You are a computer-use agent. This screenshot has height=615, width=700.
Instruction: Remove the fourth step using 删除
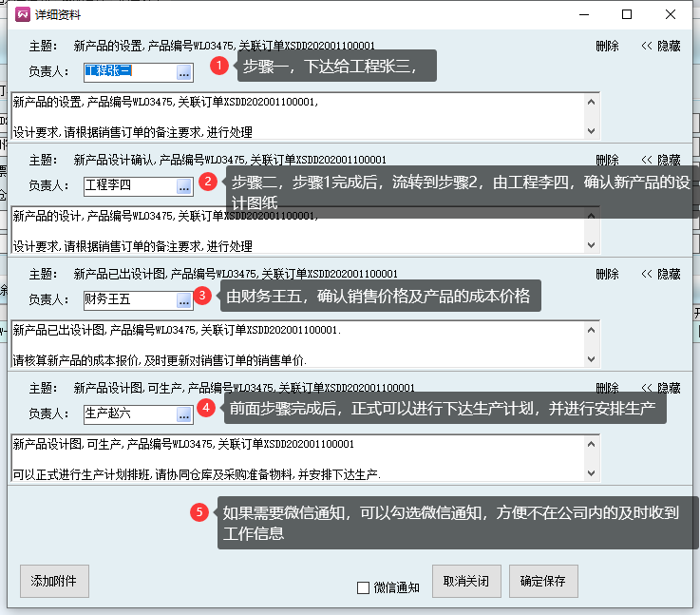(x=607, y=388)
